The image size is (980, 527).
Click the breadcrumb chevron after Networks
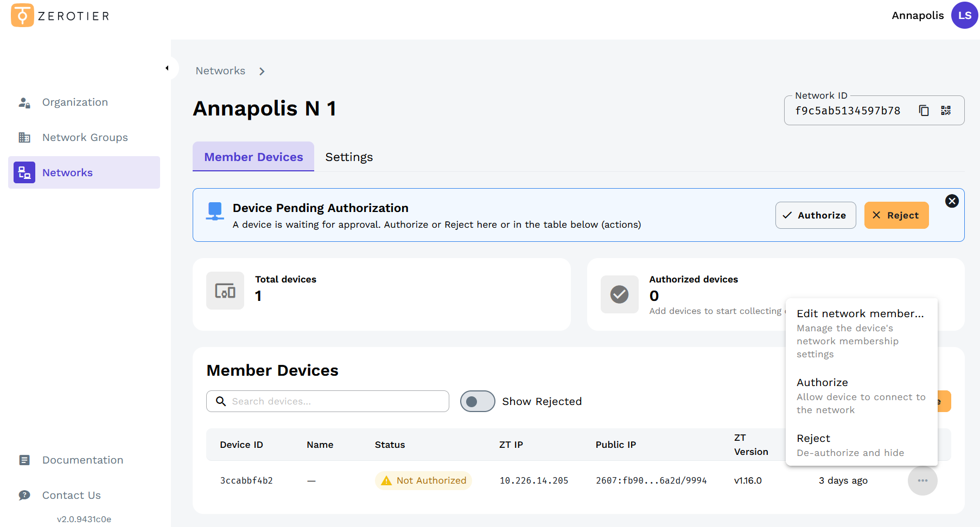pyautogui.click(x=262, y=72)
